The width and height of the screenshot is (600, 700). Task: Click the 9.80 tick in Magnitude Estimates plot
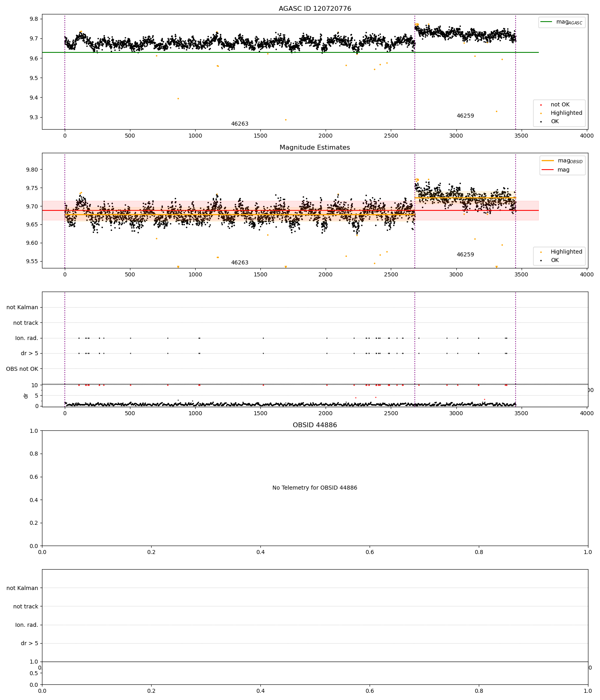point(32,170)
